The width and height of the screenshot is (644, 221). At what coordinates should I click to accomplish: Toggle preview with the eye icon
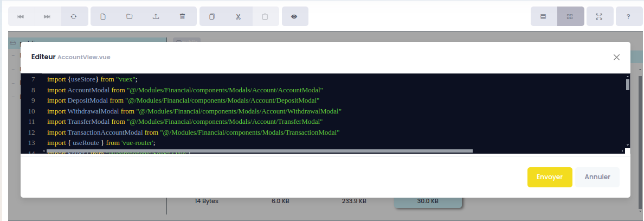click(x=294, y=16)
